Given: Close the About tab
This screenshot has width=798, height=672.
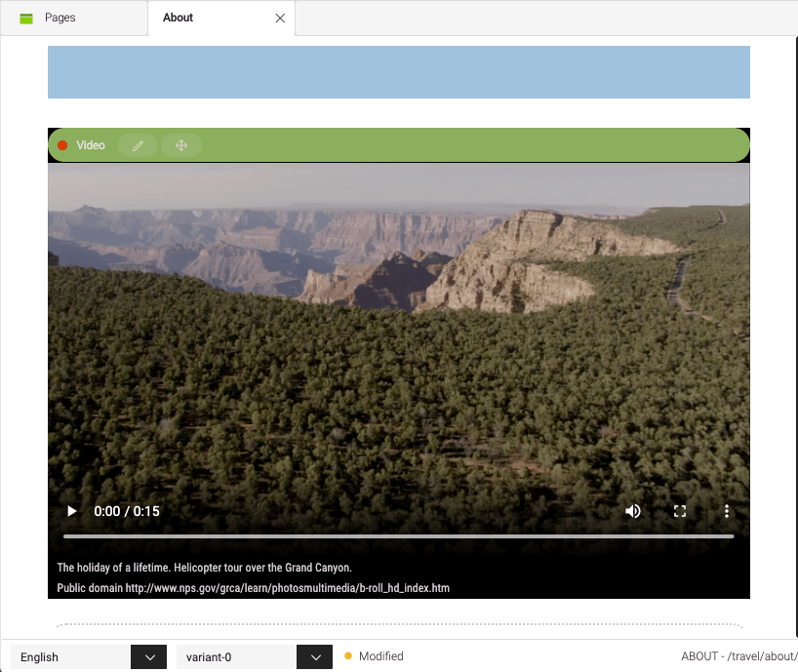Looking at the screenshot, I should [280, 17].
